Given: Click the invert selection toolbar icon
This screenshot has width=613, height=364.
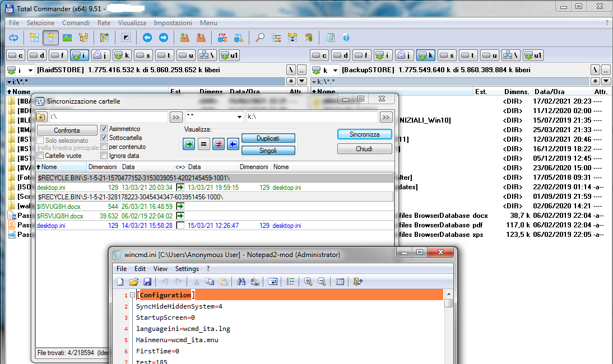Looking at the screenshot, I should pos(126,38).
